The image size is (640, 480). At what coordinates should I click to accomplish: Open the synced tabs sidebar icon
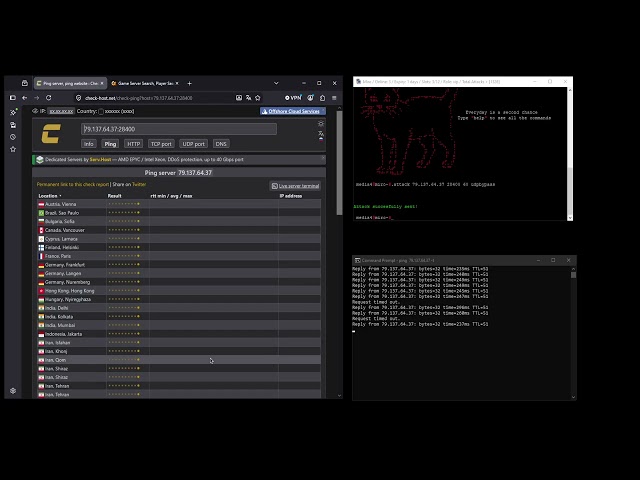(13, 125)
